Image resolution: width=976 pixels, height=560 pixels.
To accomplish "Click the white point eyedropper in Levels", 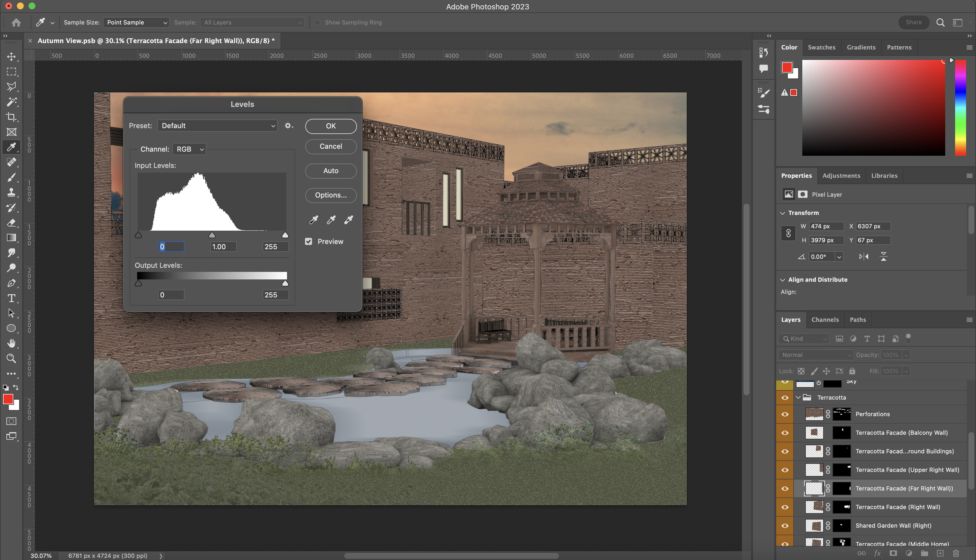I will 349,220.
